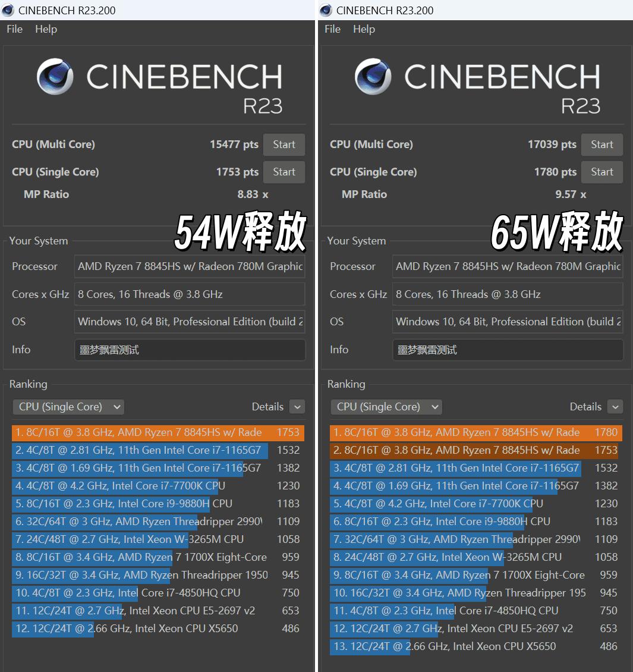
Task: Click OS field in left window
Action: coord(190,322)
